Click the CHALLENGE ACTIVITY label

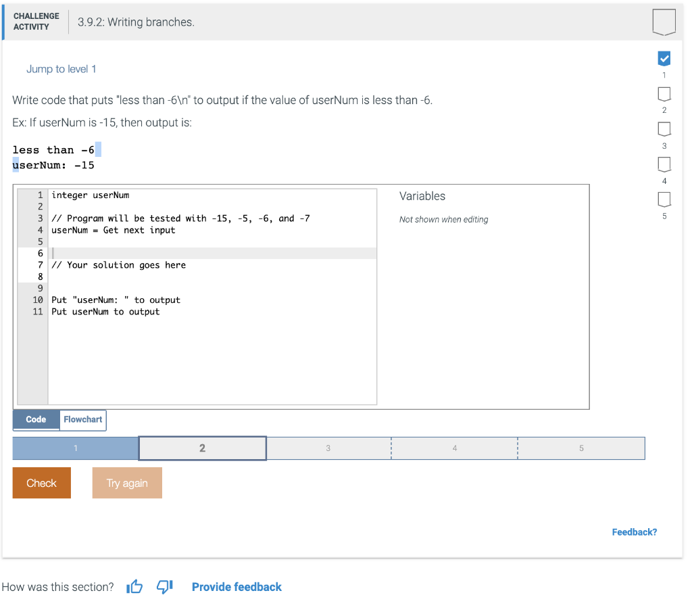36,20
